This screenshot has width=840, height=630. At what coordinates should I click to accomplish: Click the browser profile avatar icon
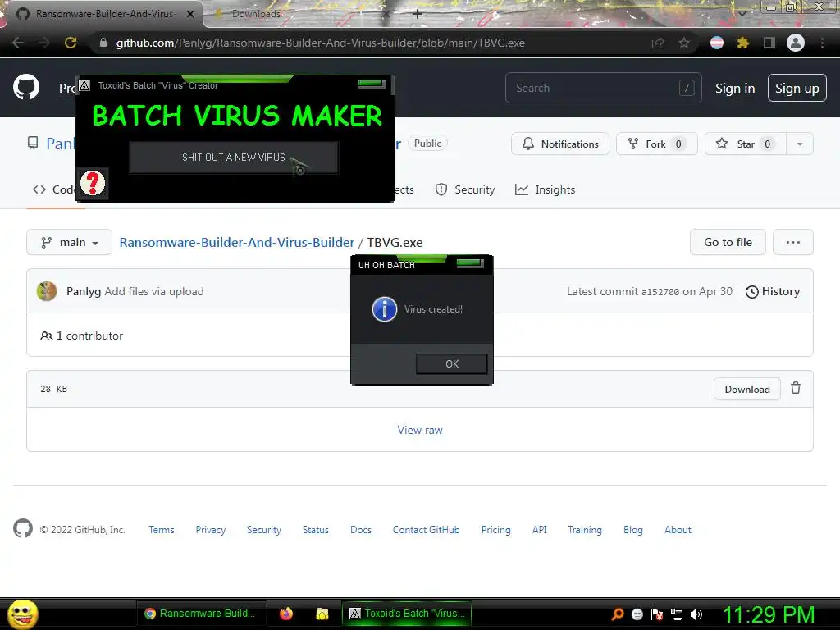click(796, 43)
